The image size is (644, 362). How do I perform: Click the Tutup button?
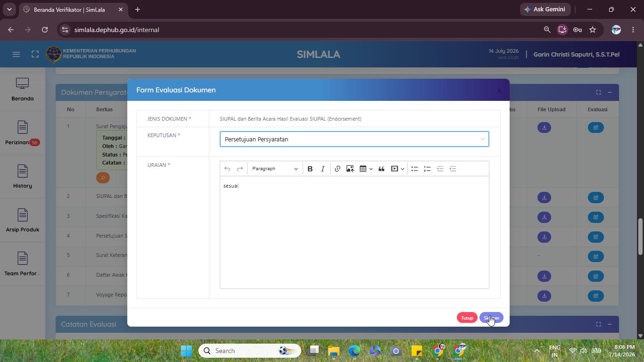click(x=467, y=318)
